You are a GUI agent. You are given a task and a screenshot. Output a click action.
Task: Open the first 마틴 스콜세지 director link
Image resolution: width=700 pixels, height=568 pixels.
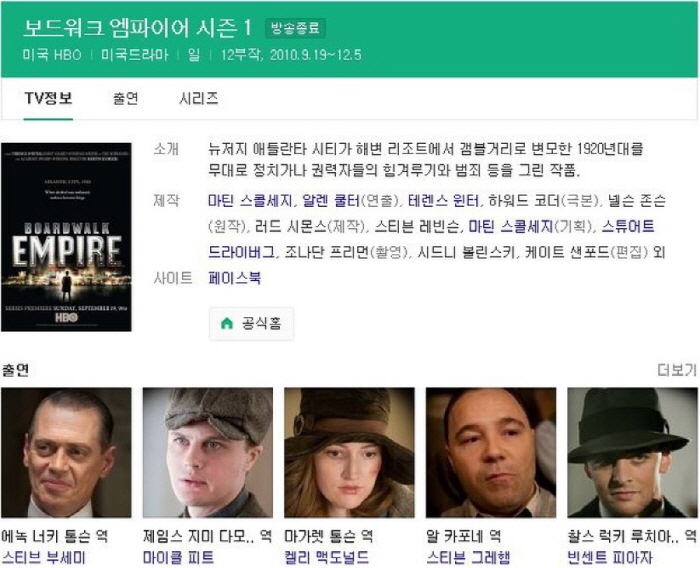250,201
